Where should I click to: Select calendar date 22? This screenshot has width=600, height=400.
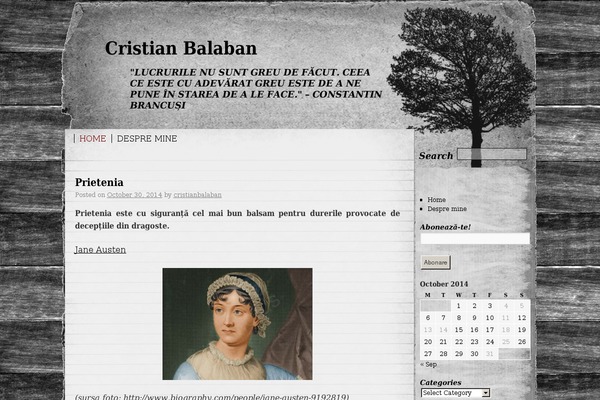click(458, 342)
